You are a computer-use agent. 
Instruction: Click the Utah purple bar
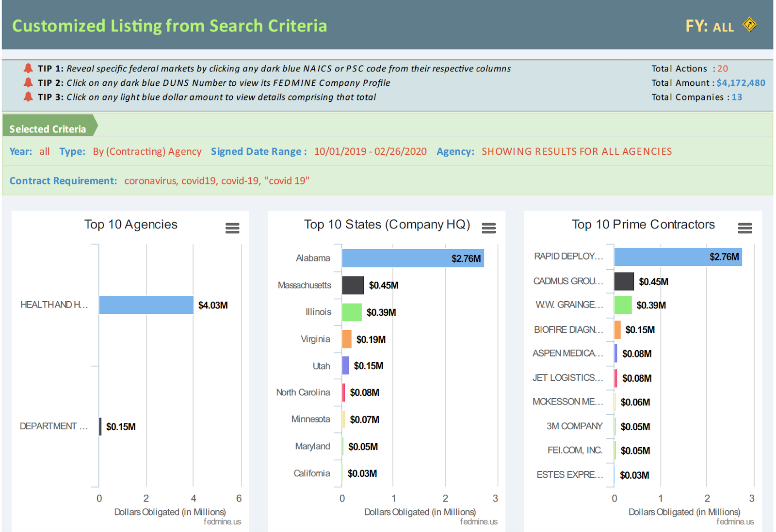345,366
